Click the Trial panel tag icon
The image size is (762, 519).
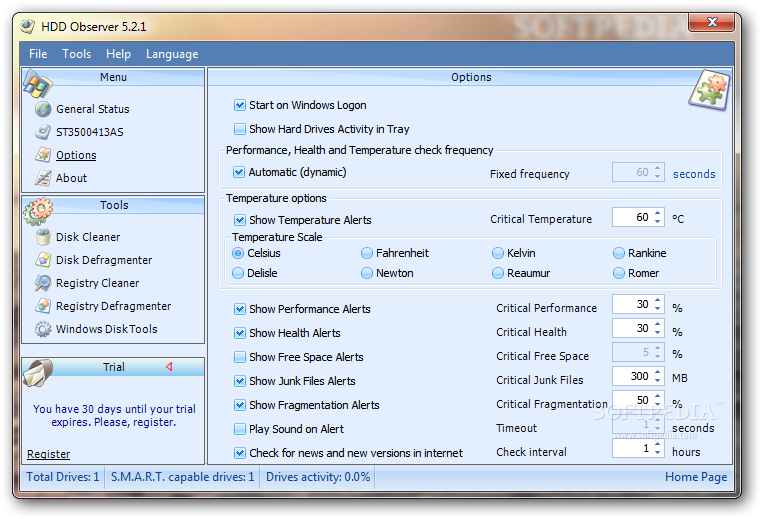click(38, 373)
